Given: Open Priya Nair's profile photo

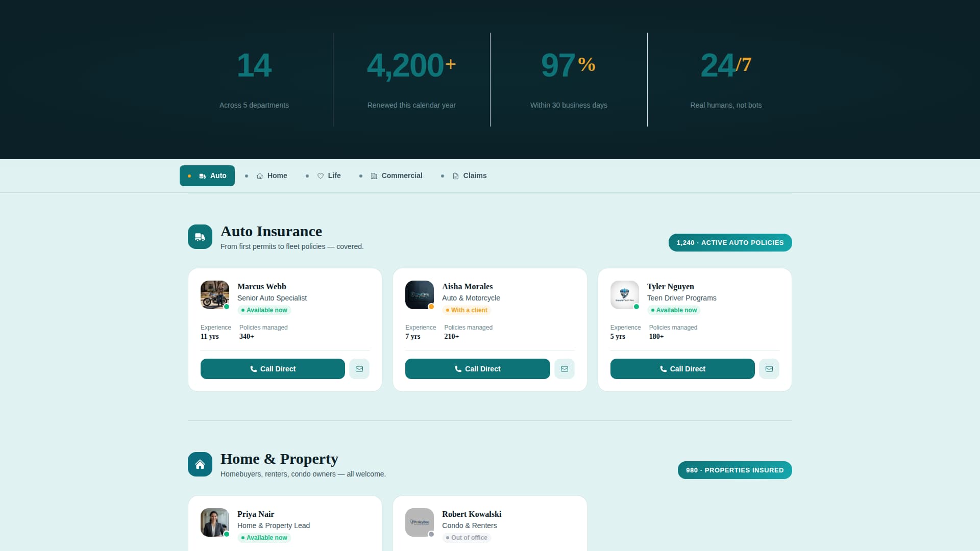Looking at the screenshot, I should [215, 522].
